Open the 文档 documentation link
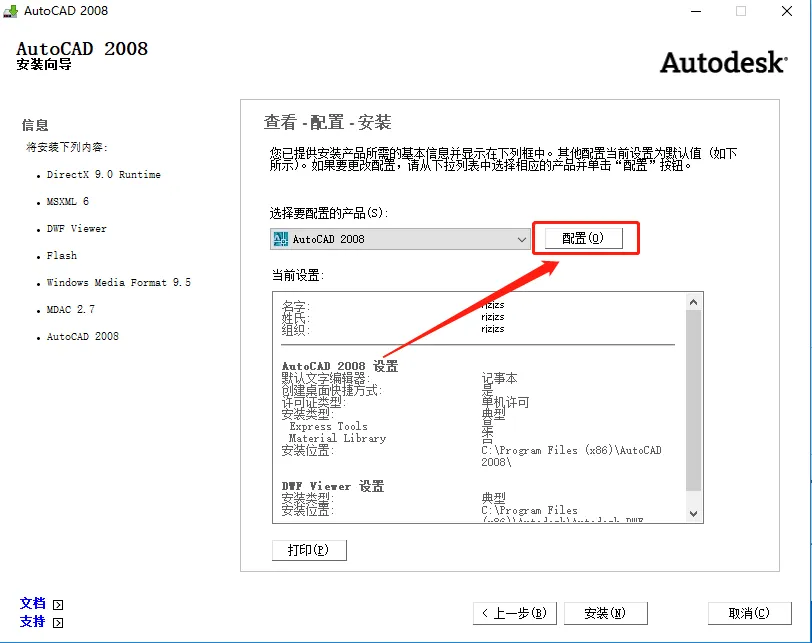Screen dimensions: 812x643 click(x=33, y=603)
